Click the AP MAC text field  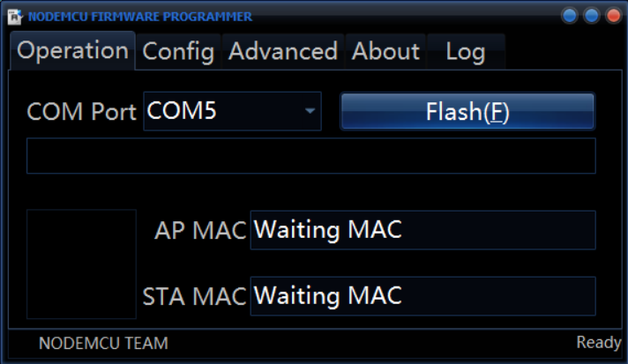click(423, 230)
